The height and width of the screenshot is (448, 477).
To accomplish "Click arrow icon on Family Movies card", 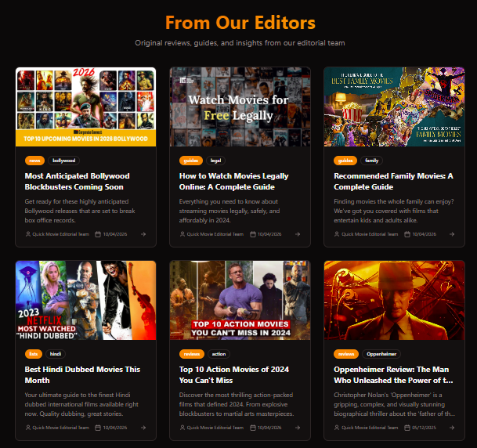I will pyautogui.click(x=452, y=234).
